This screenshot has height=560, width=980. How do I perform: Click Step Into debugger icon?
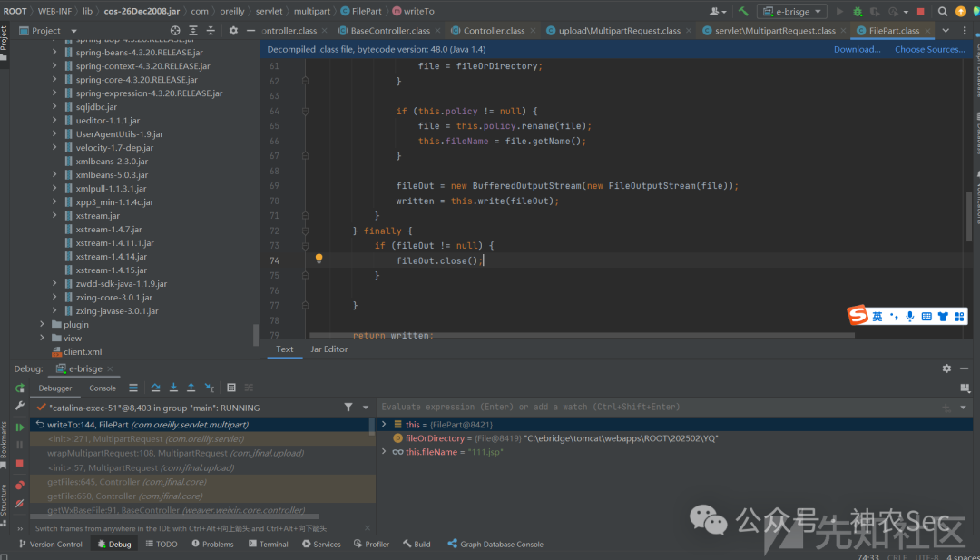coord(173,388)
